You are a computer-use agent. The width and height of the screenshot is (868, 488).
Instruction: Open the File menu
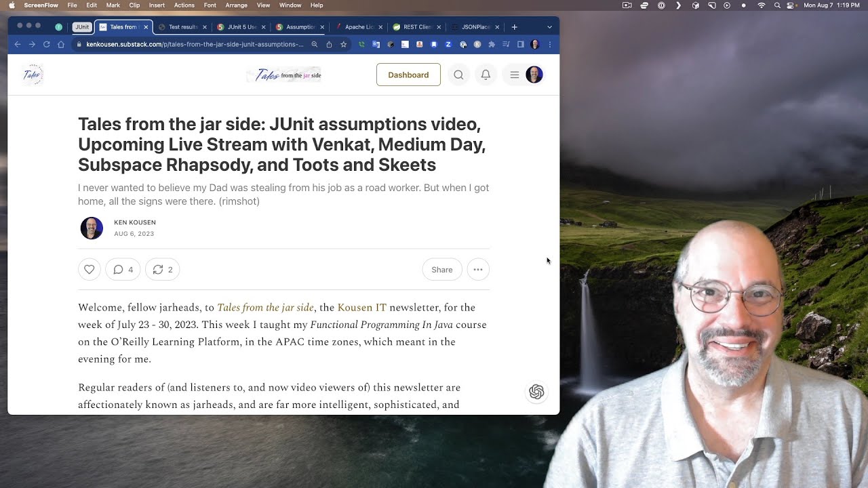pyautogui.click(x=72, y=5)
